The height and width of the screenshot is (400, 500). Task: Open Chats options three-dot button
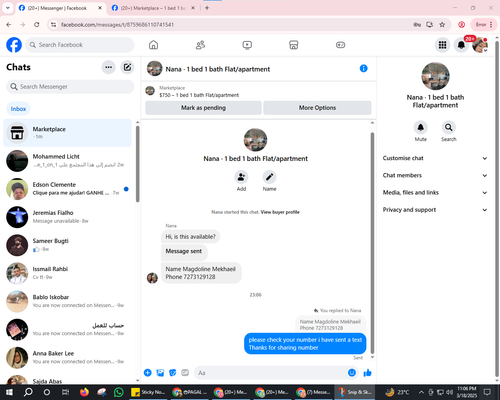pos(108,67)
